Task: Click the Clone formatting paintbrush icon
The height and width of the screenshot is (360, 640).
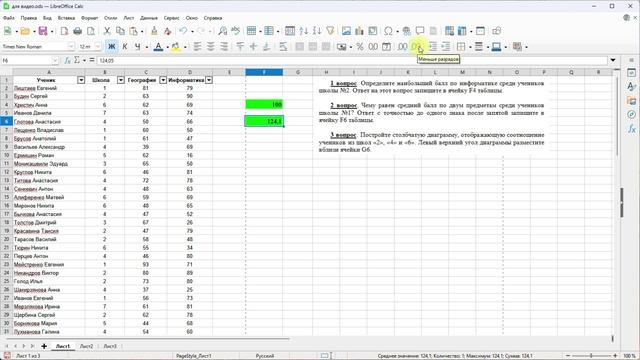Action: pos(154,31)
